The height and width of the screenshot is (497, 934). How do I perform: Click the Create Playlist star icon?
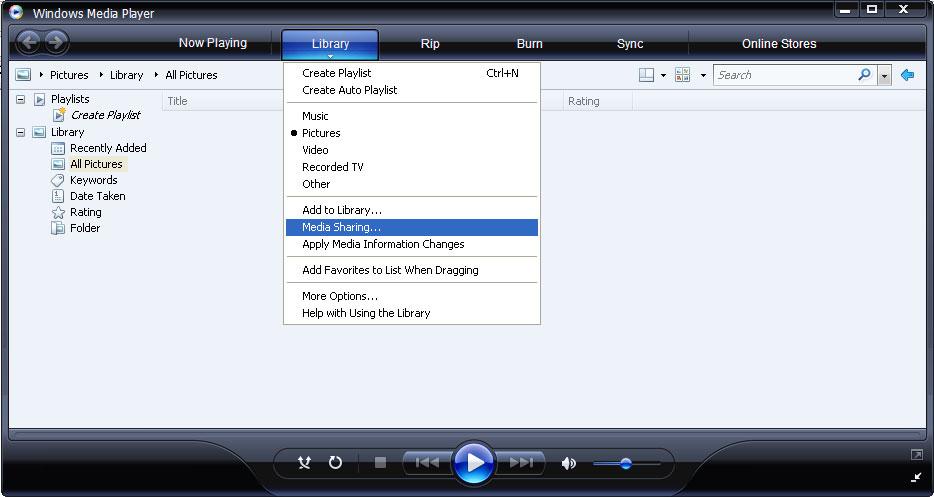59,114
